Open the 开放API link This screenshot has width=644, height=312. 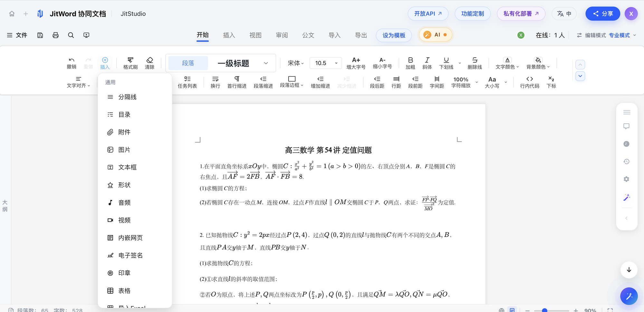click(428, 14)
